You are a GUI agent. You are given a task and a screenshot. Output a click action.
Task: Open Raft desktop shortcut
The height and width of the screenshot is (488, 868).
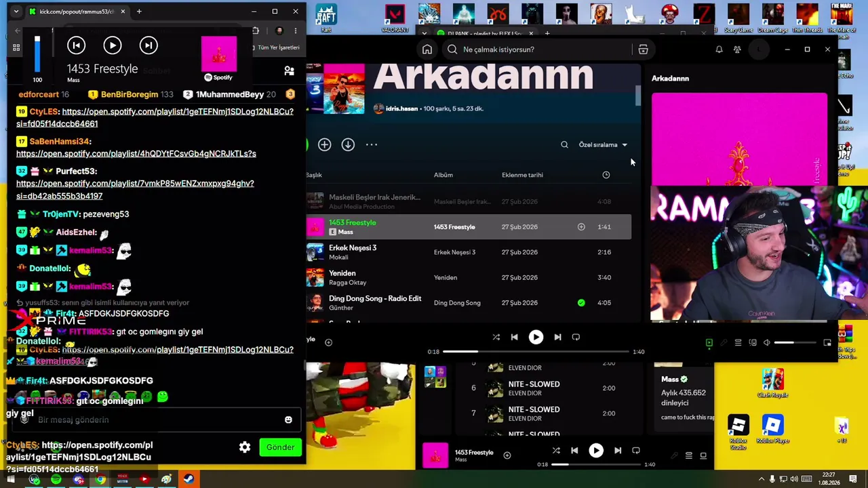pos(326,18)
